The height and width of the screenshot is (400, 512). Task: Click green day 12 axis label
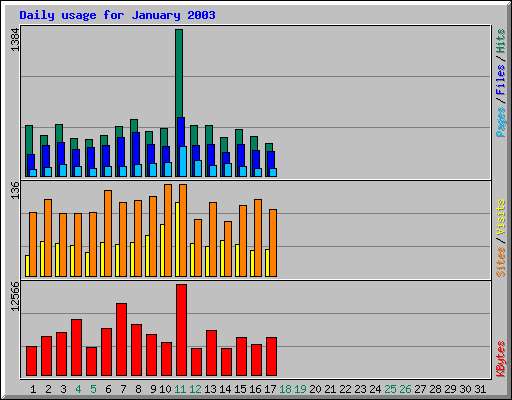point(195,389)
